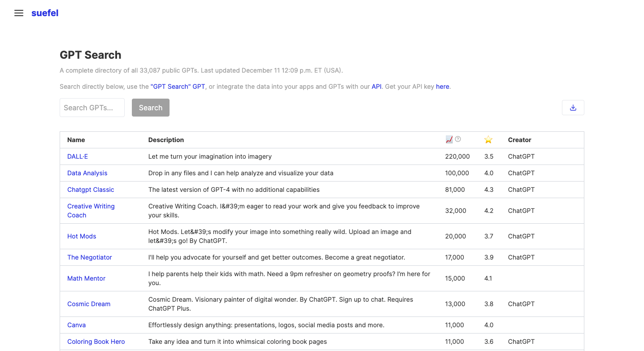Image resolution: width=644 pixels, height=351 pixels.
Task: Open the Math Mentor link
Action: [86, 278]
